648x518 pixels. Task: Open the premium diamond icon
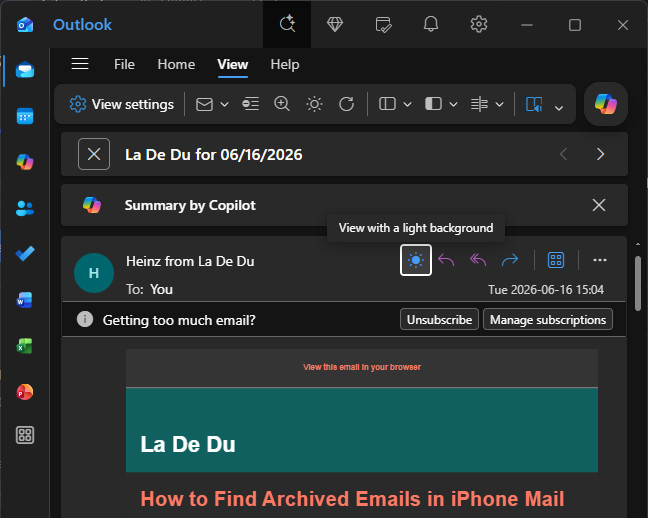[x=335, y=24]
